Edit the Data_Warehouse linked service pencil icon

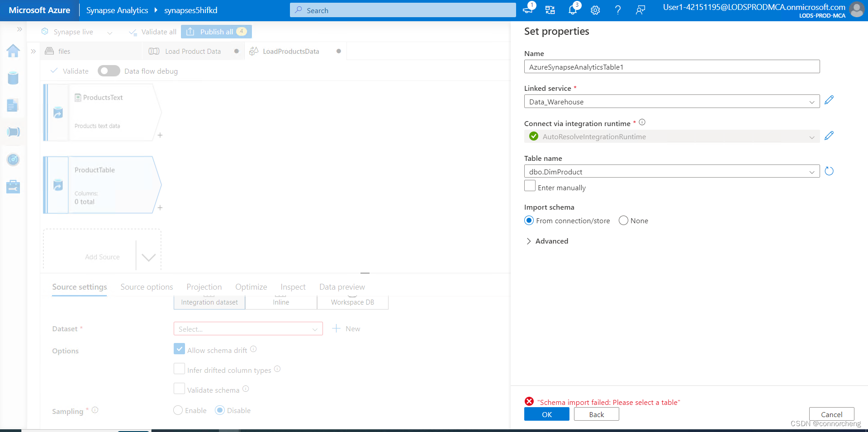[829, 100]
